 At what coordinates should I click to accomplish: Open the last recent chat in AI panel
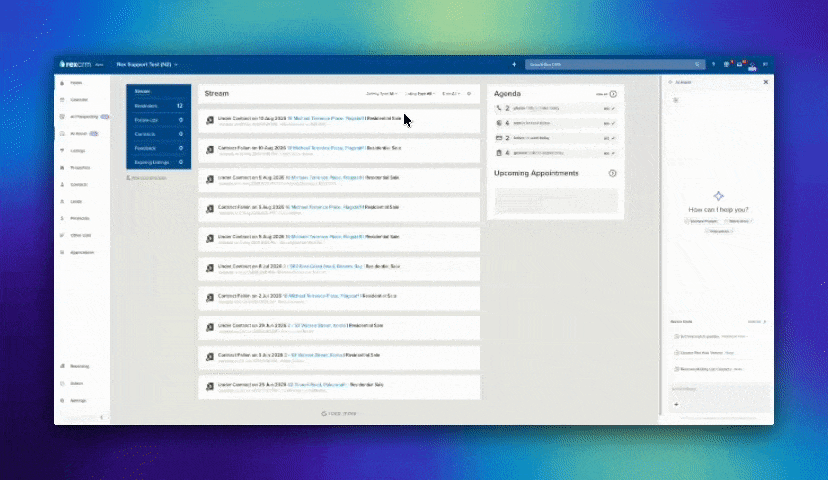[708, 369]
